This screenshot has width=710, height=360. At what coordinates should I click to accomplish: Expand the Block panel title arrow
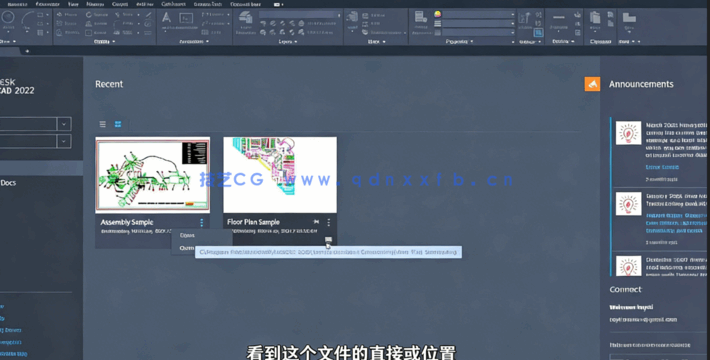384,42
